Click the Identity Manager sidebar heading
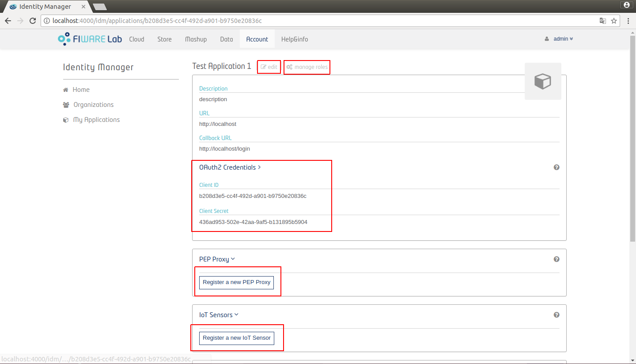Image resolution: width=636 pixels, height=364 pixels. coord(98,67)
